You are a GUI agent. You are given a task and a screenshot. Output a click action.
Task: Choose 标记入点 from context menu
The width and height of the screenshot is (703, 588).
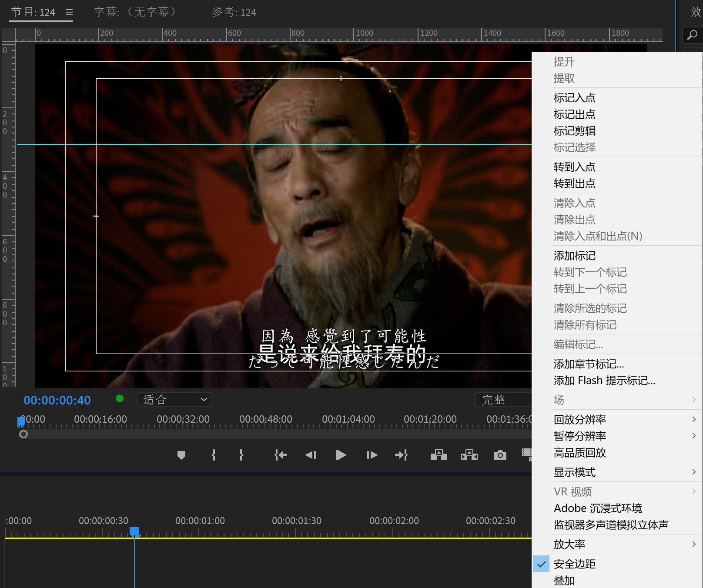pyautogui.click(x=617, y=98)
